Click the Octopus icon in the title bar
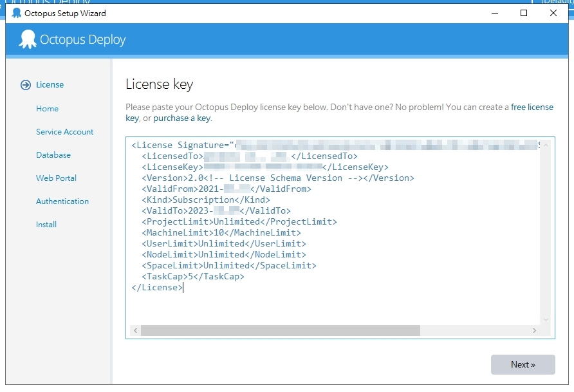Viewport: 574px width, 392px height. point(17,13)
